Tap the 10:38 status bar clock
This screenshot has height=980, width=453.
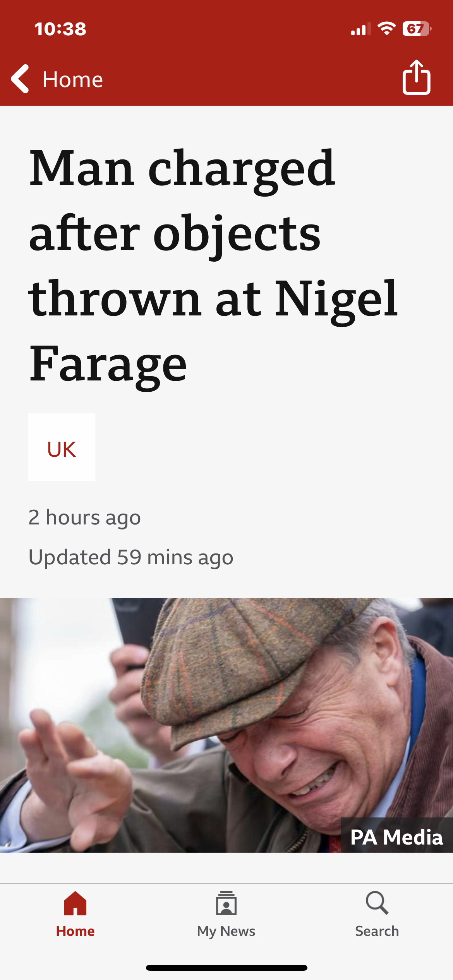60,29
